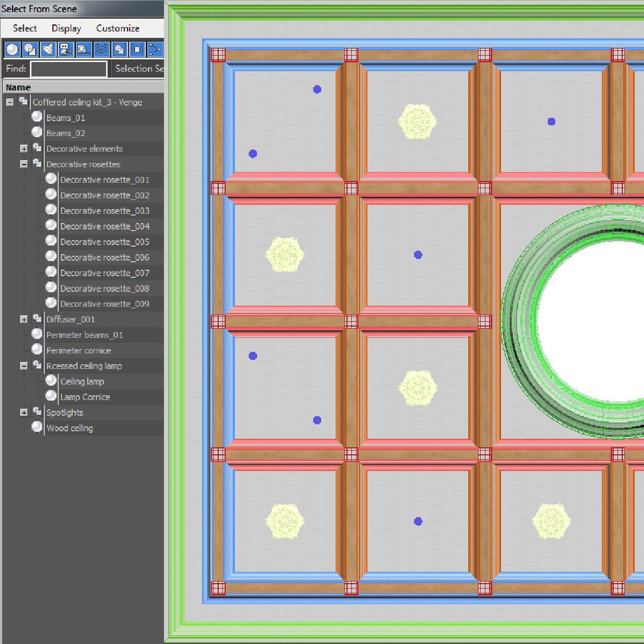This screenshot has width=644, height=644.
Task: Click the sphere icon beside Decorative rosette_005
Action: (x=51, y=241)
